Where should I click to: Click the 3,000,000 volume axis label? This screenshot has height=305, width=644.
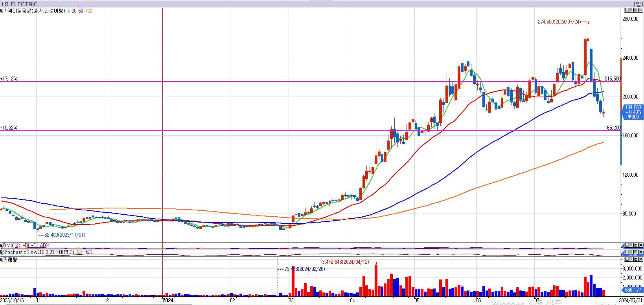tap(633, 269)
